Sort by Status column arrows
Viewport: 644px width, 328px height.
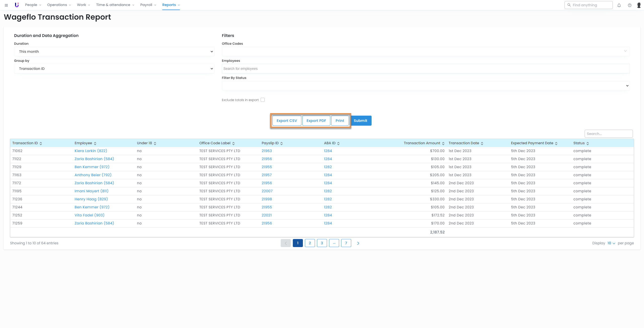[588, 143]
